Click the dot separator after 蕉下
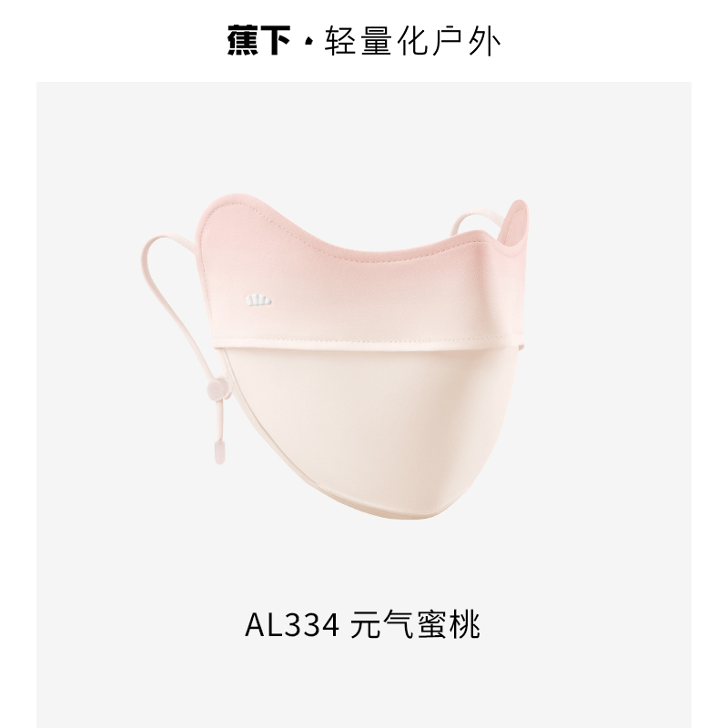The height and width of the screenshot is (728, 728). [308, 42]
